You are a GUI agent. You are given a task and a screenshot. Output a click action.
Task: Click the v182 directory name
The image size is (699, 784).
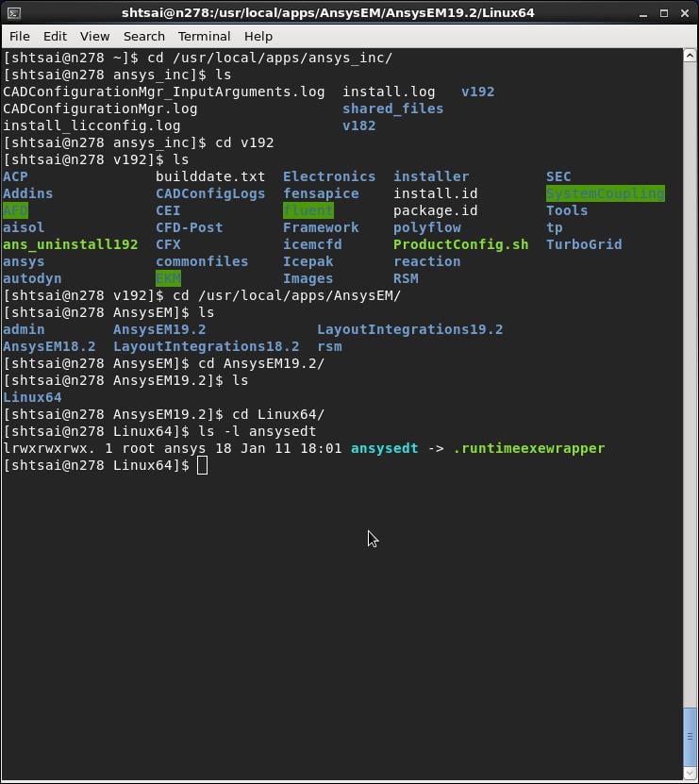[358, 125]
